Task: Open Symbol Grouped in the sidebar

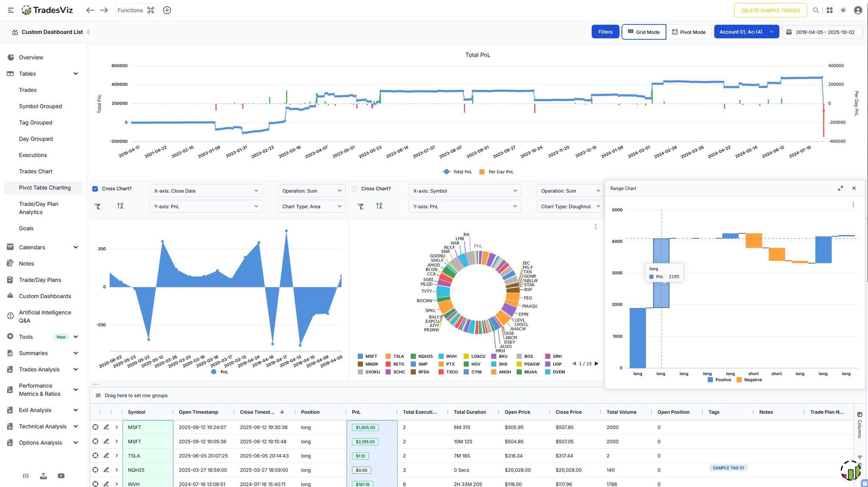Action: (40, 106)
